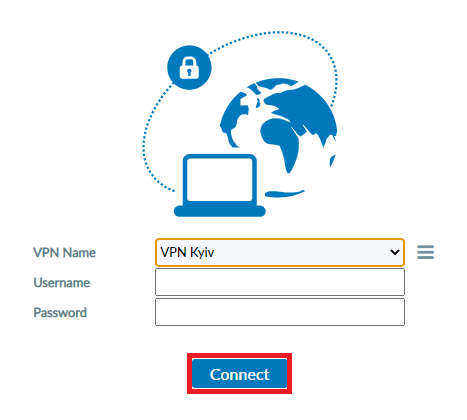The height and width of the screenshot is (420, 467).
Task: Focus the Username input field
Action: click(x=280, y=282)
